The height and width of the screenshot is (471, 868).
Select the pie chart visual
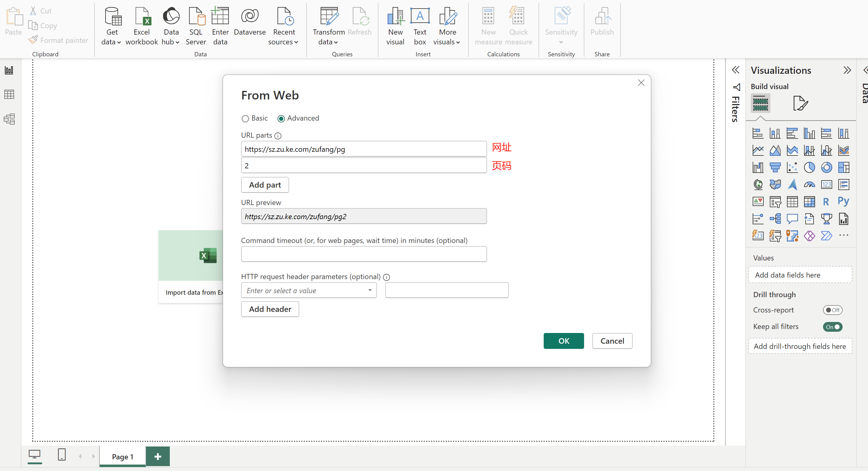point(809,167)
